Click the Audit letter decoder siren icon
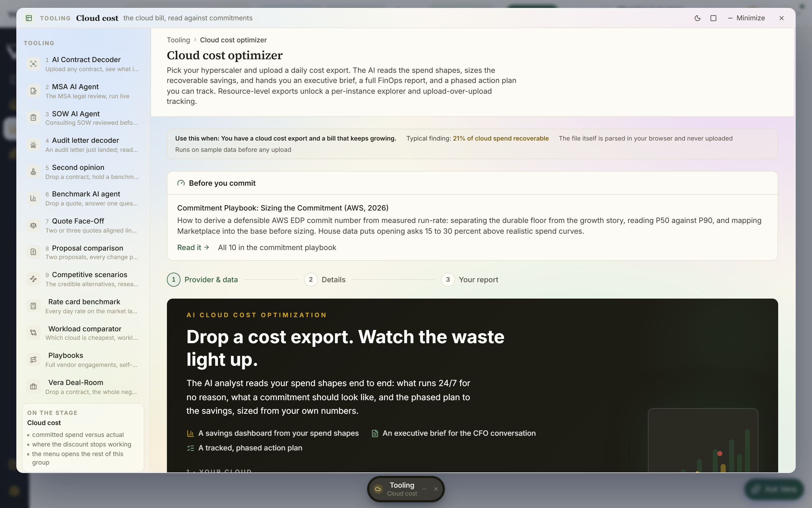 tap(33, 145)
